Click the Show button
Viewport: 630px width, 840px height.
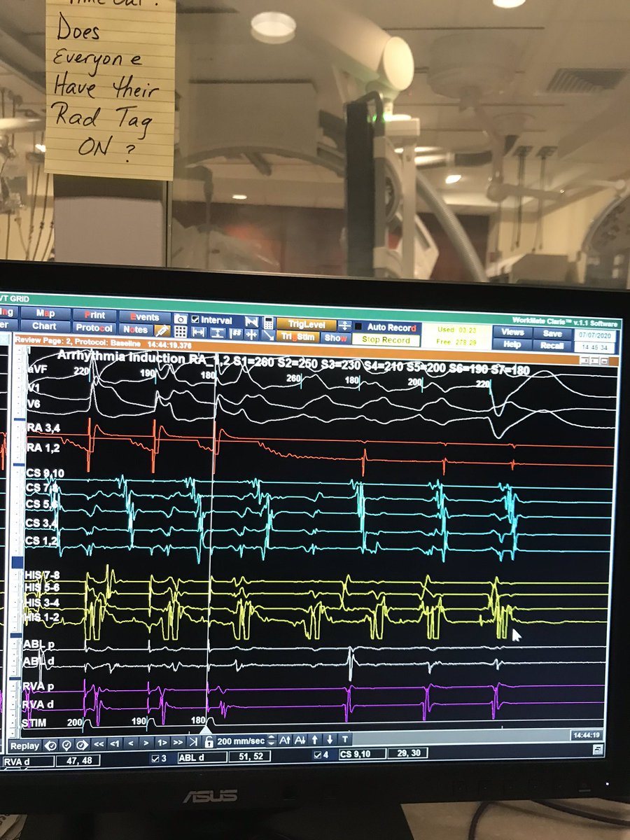click(x=336, y=337)
